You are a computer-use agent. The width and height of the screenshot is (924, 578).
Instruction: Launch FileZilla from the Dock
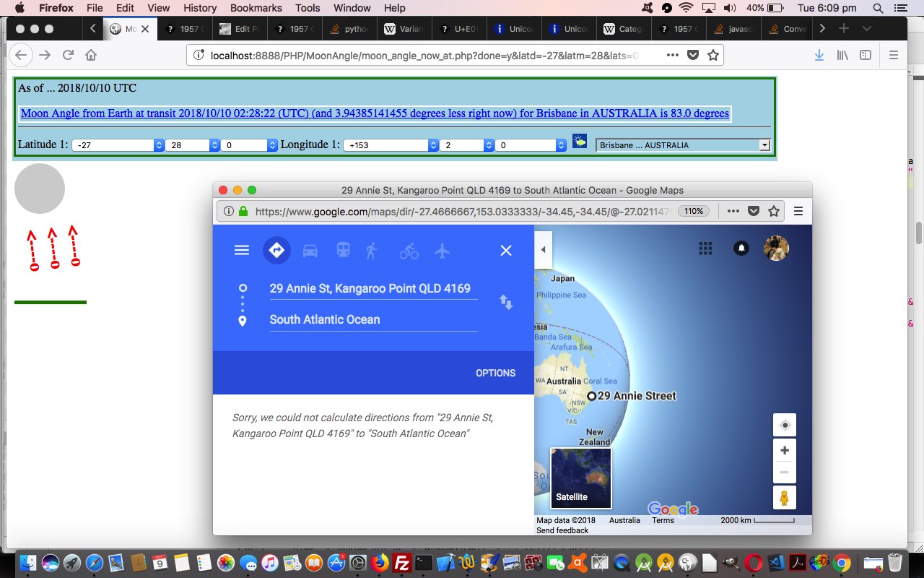point(402,562)
